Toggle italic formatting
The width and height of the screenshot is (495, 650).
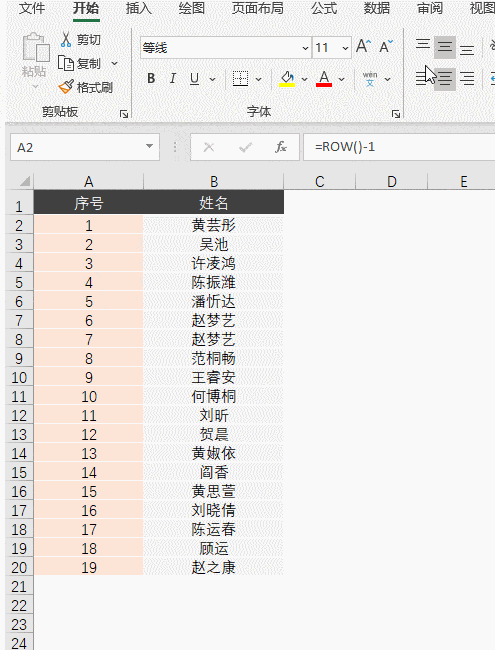[173, 78]
